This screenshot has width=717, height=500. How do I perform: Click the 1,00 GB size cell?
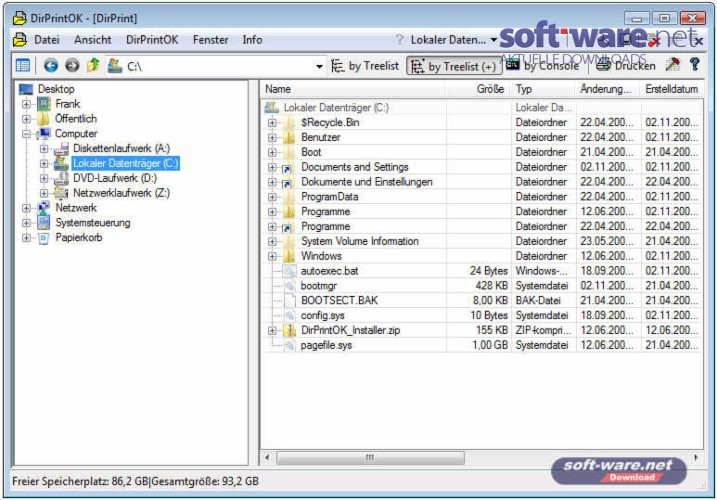(490, 345)
